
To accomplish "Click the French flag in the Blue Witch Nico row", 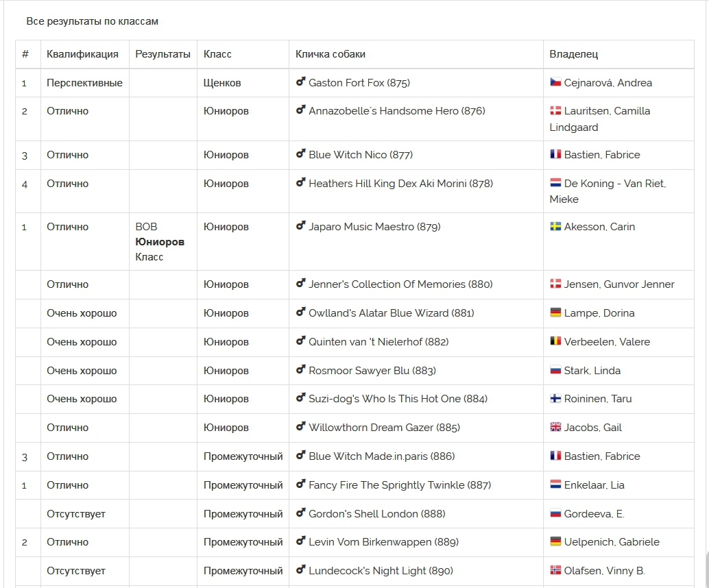I will pyautogui.click(x=555, y=154).
